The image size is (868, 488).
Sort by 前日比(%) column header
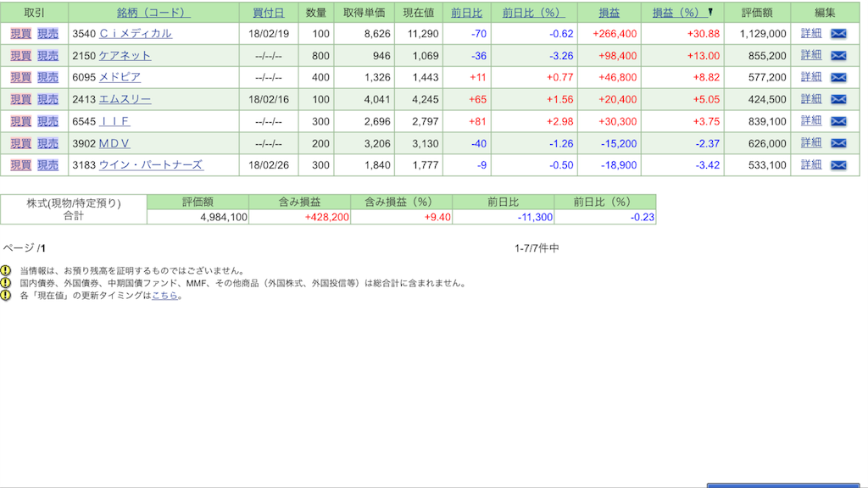pyautogui.click(x=534, y=12)
